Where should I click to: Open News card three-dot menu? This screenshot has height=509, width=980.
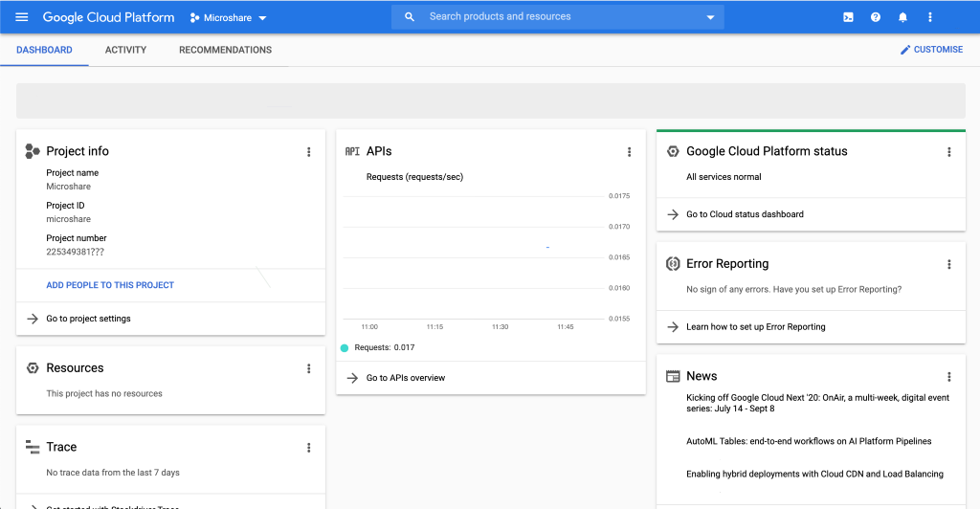(x=948, y=377)
